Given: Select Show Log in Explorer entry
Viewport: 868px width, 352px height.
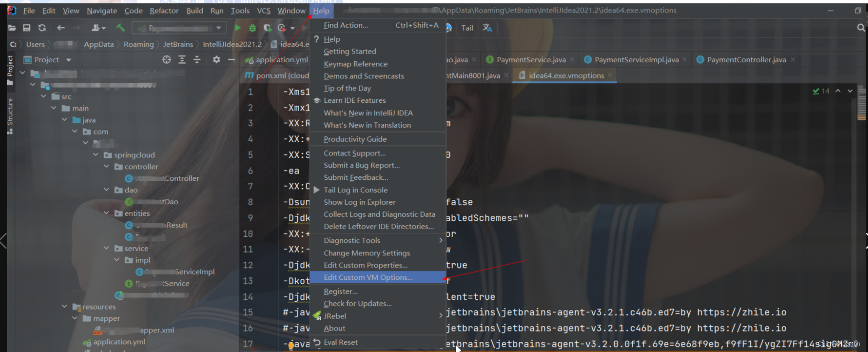Looking at the screenshot, I should [378, 202].
